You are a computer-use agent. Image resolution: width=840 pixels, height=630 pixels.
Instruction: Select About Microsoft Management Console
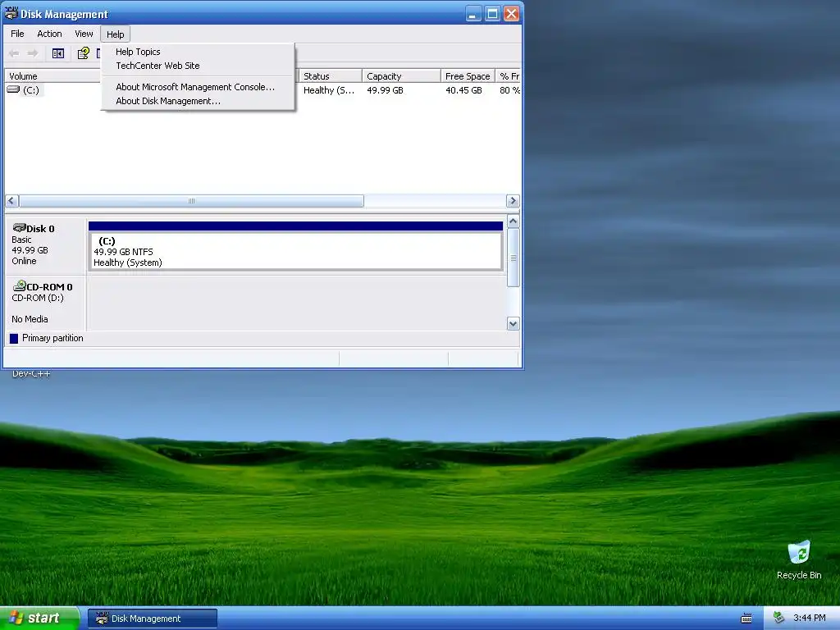point(195,87)
